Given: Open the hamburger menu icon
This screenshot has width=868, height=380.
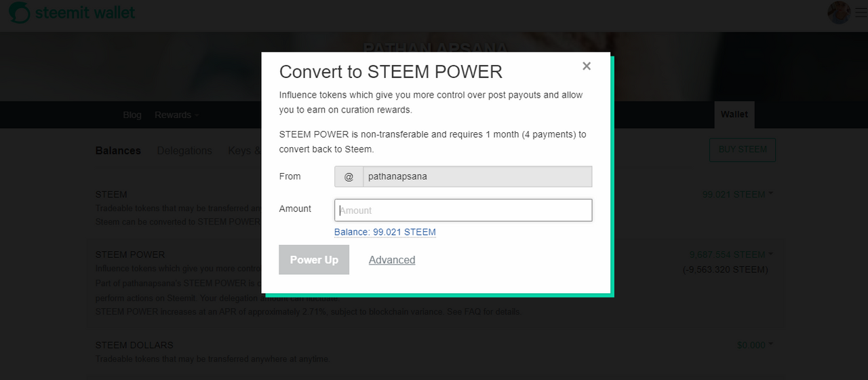Looking at the screenshot, I should click(861, 13).
